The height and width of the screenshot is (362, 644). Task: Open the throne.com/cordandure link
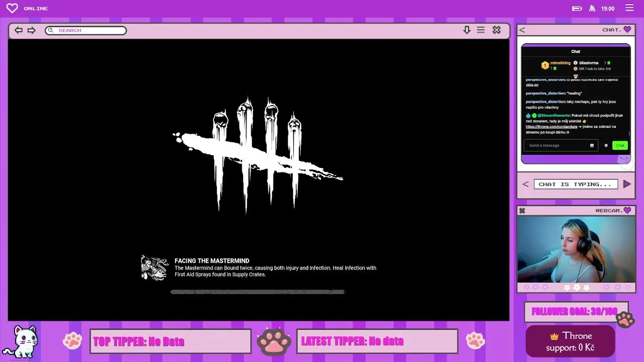click(x=551, y=127)
